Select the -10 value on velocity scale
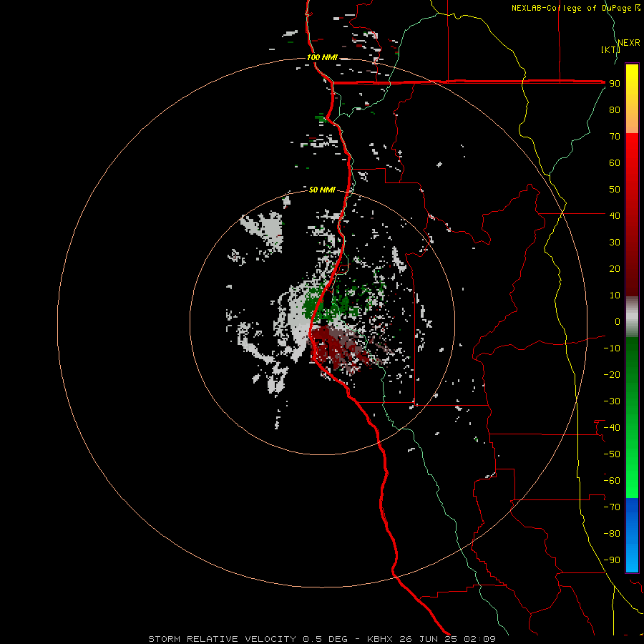Viewport: 644px width, 644px height. [x=612, y=348]
